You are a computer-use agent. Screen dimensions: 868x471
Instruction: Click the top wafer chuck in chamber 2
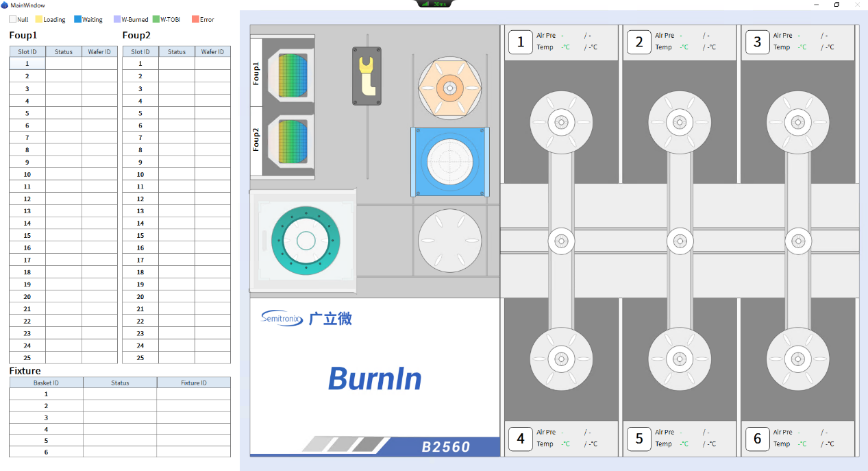pos(680,123)
